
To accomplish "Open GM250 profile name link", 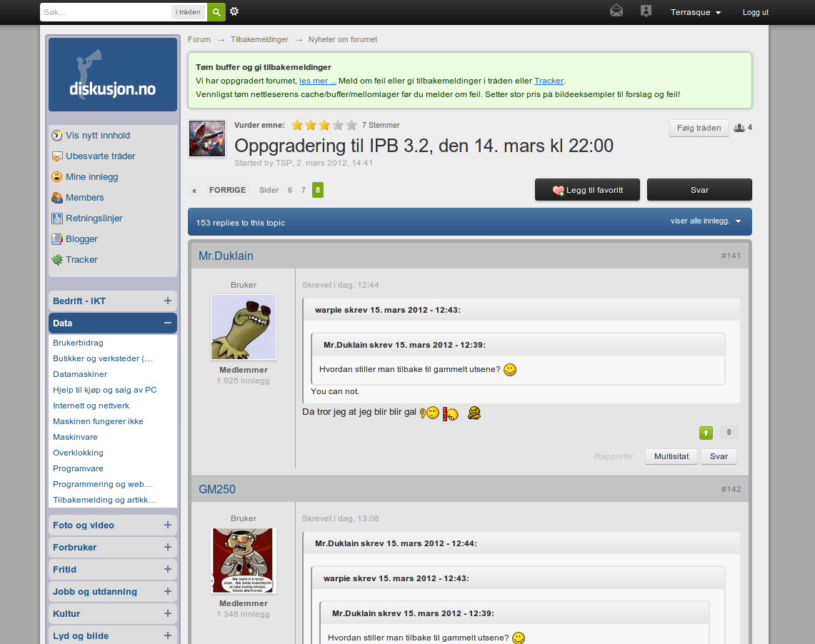I will click(216, 489).
